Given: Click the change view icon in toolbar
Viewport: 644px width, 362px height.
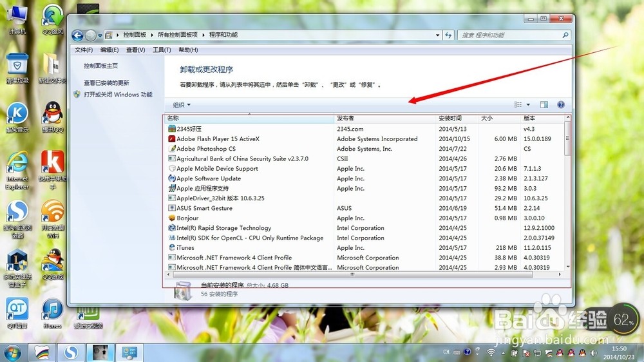Looking at the screenshot, I should pos(518,105).
